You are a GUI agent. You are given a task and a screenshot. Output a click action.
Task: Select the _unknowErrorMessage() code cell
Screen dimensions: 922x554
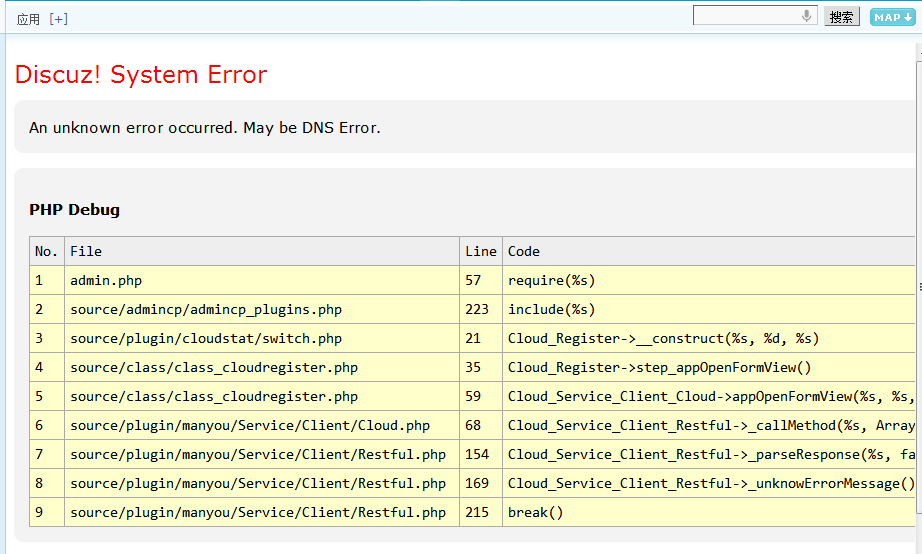tap(709, 483)
